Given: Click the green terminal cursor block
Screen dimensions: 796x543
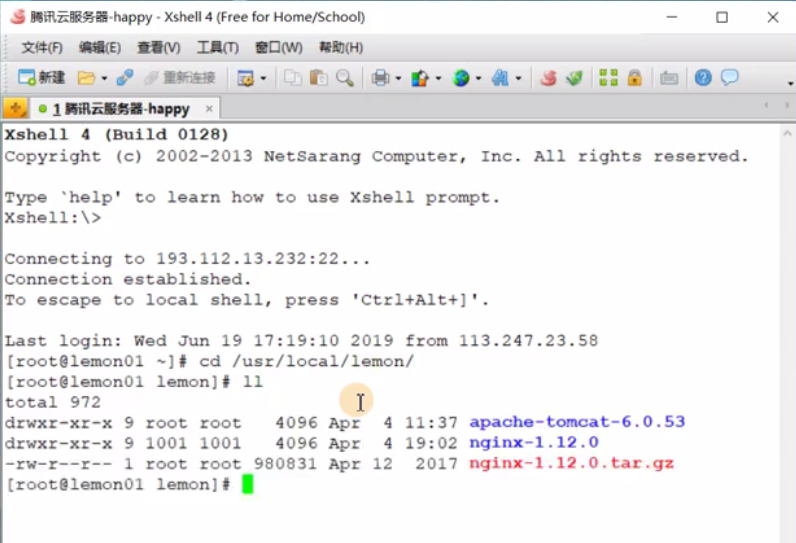Looking at the screenshot, I should click(247, 484).
